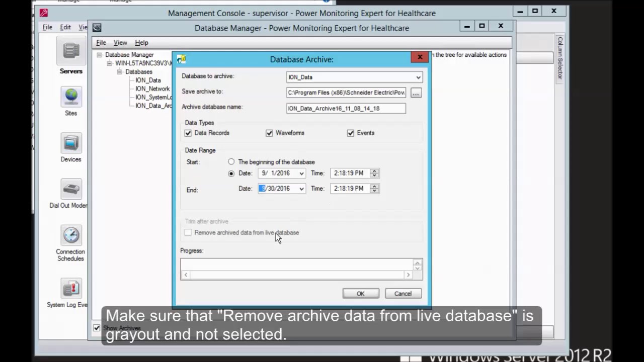644x362 pixels.
Task: Select ION_Network in the database tree
Action: pos(152,89)
